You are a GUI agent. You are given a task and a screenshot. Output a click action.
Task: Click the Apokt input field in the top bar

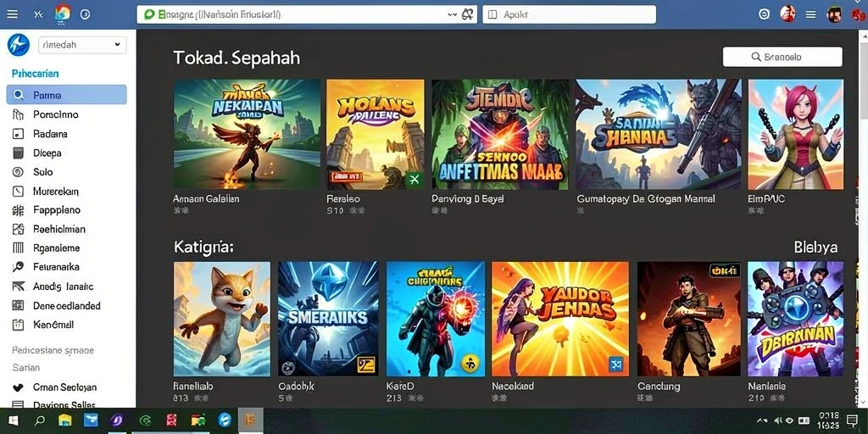(x=569, y=14)
